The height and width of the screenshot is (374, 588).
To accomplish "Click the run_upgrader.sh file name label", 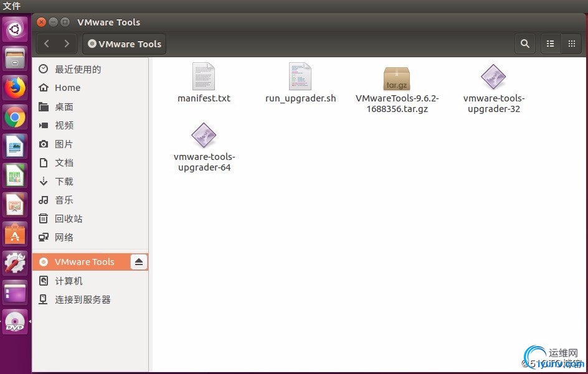I will pyautogui.click(x=300, y=98).
